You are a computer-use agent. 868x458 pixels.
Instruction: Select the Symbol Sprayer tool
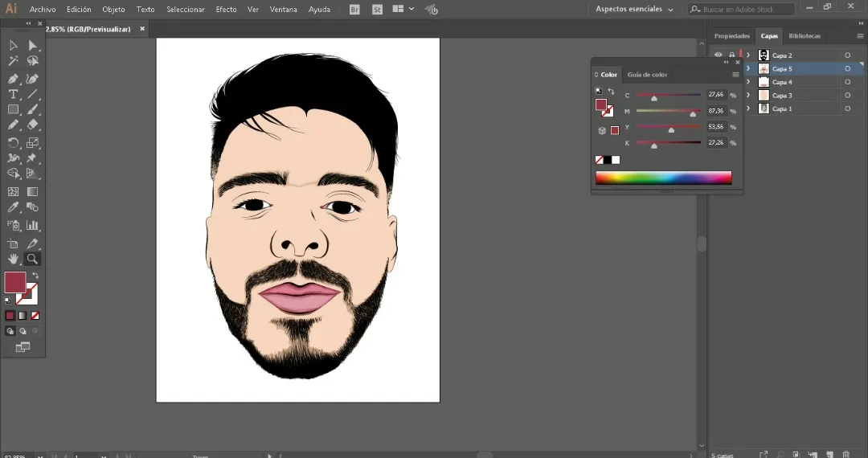(x=14, y=225)
